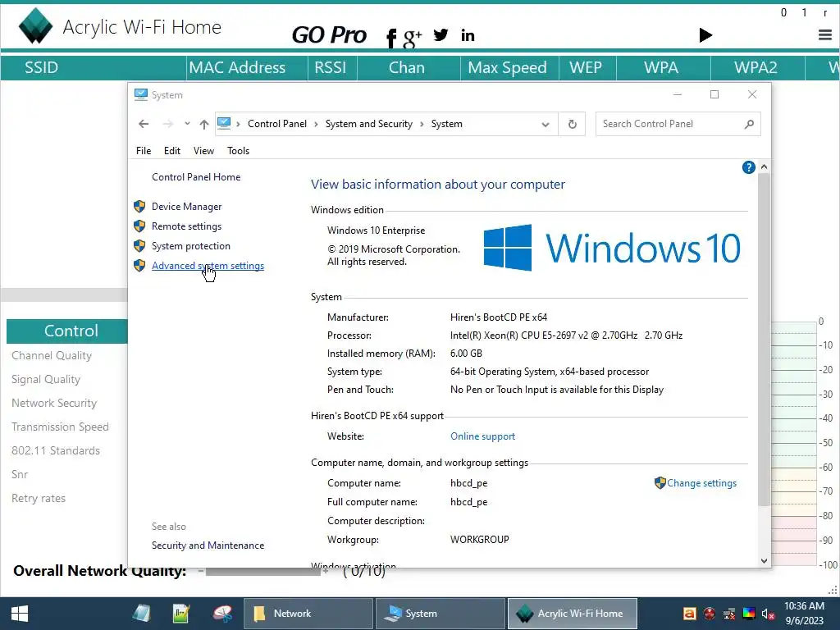The height and width of the screenshot is (630, 840).
Task: Refresh the System page
Action: [572, 125]
